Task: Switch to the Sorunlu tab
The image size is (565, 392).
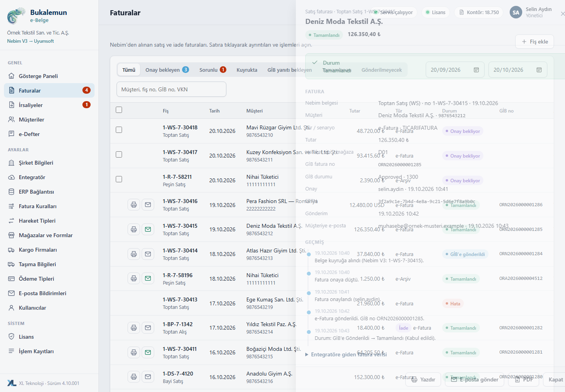Action: pyautogui.click(x=213, y=70)
